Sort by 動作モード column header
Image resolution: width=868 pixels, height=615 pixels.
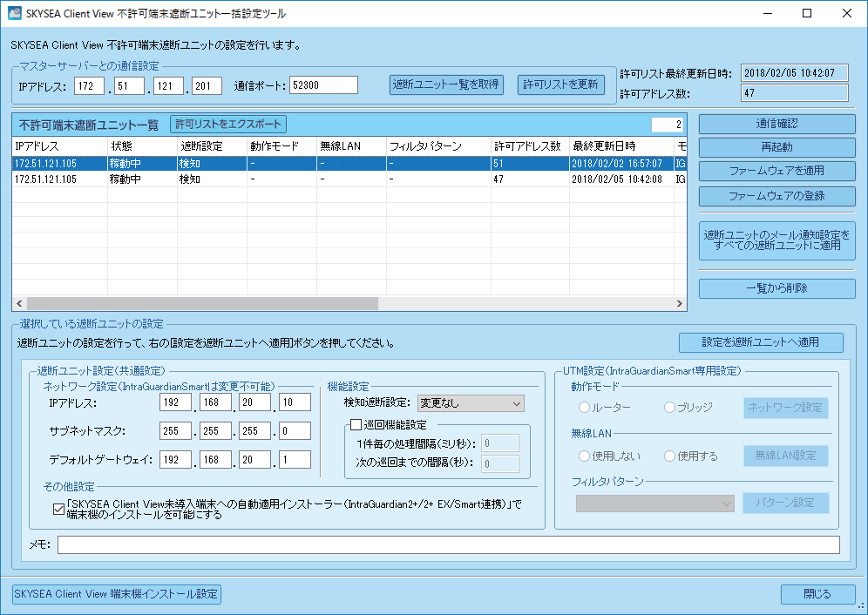(281, 146)
